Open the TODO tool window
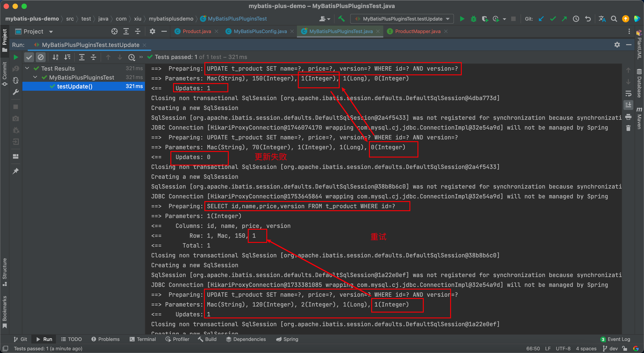644x353 pixels. [x=72, y=339]
